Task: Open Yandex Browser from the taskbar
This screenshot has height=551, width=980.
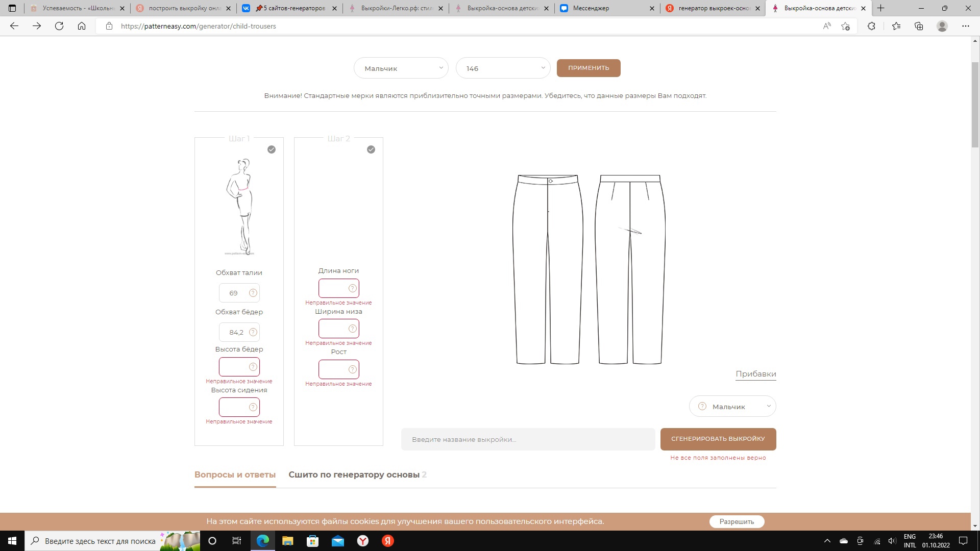Action: point(363,541)
